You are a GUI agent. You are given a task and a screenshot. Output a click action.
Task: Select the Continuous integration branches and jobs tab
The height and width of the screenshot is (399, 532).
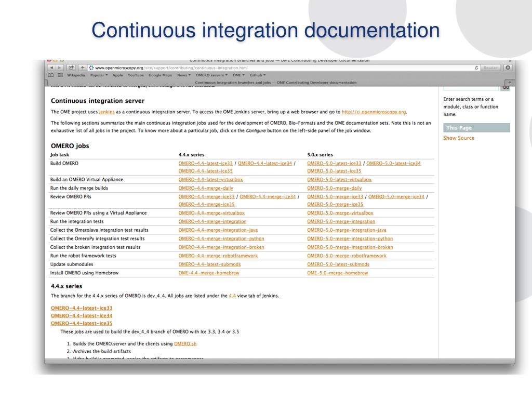[x=275, y=83]
